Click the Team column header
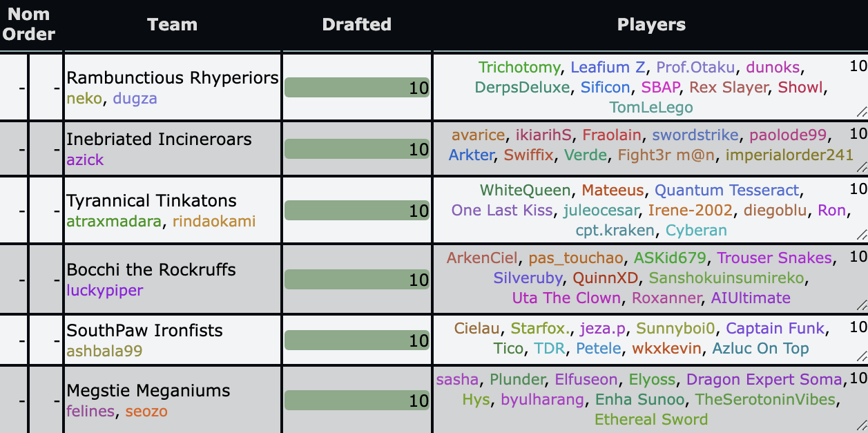This screenshot has height=433, width=868. [x=172, y=25]
